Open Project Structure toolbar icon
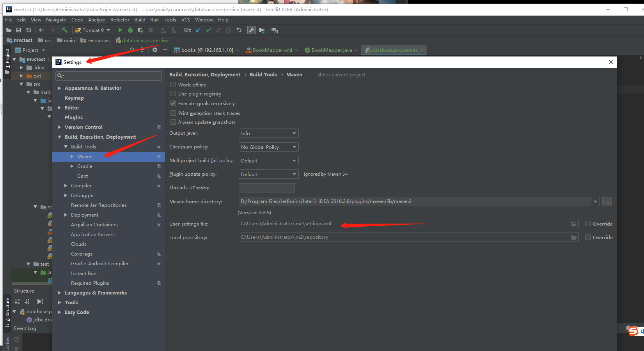The height and width of the screenshot is (351, 644). (x=262, y=30)
